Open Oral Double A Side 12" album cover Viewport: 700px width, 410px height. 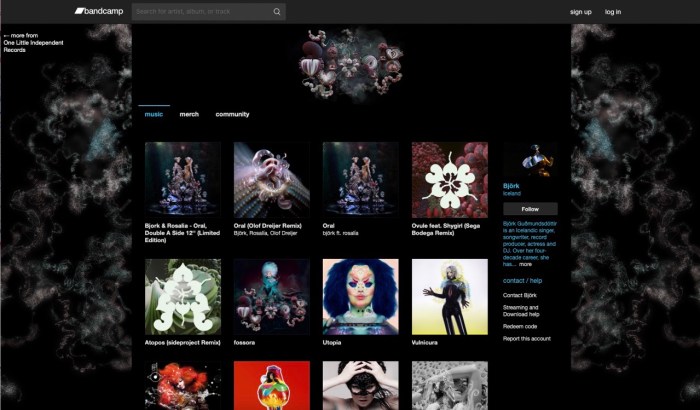[183, 180]
